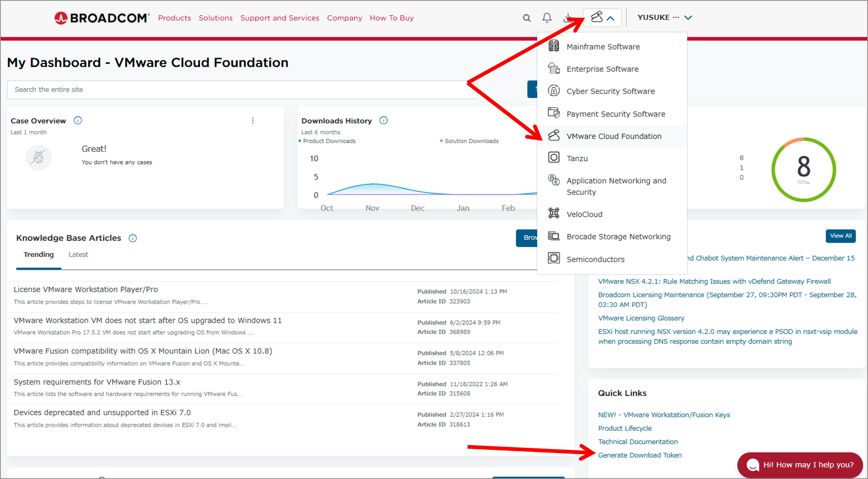Image resolution: width=868 pixels, height=479 pixels.
Task: Click the VMware Cloud Foundation cloud icon
Action: pos(554,135)
